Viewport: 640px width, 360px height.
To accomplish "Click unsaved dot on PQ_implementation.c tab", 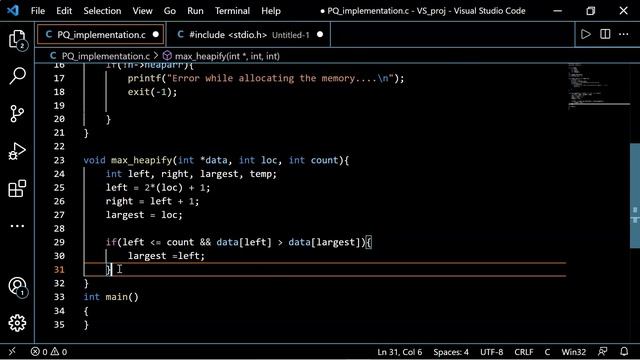I will pos(156,35).
